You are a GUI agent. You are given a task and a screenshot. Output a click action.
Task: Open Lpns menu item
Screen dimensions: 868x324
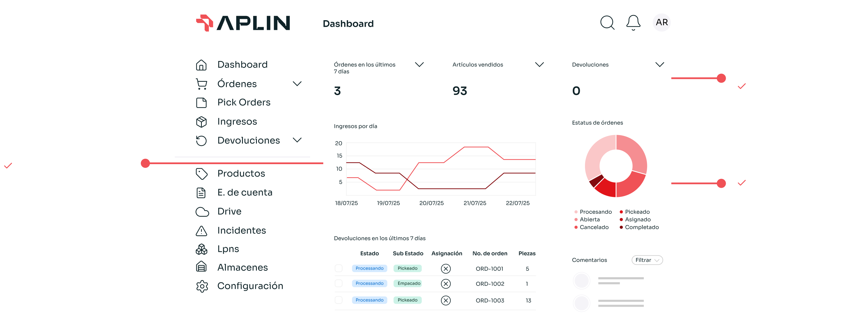[x=228, y=249]
